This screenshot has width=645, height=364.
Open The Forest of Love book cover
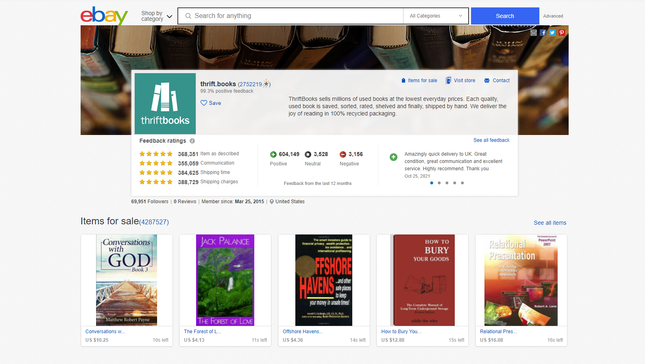225,280
